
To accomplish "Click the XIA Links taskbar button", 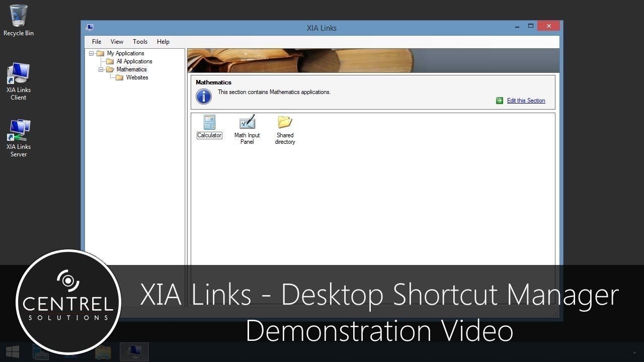I will 134,352.
